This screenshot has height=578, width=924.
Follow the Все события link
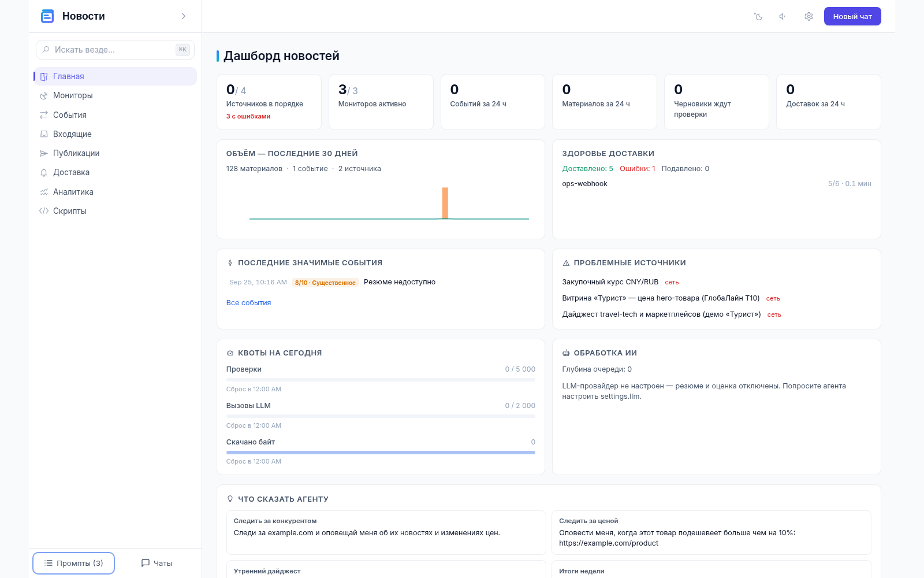coord(248,303)
